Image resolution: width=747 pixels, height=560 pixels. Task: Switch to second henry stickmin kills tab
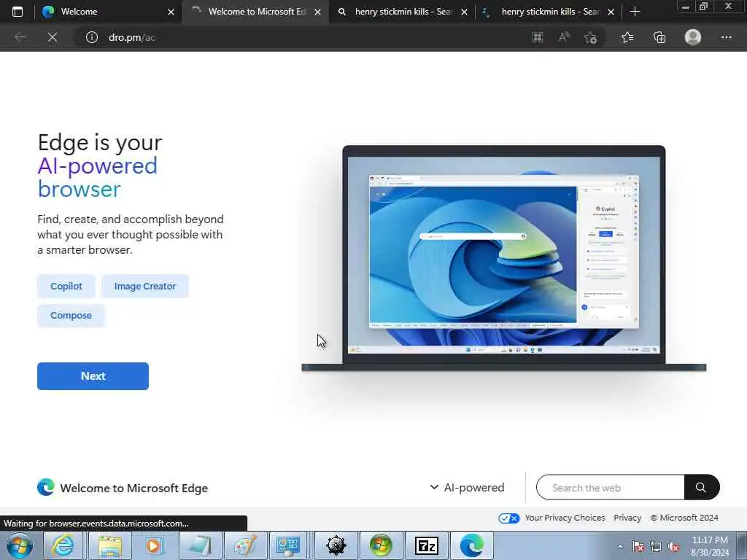549,12
